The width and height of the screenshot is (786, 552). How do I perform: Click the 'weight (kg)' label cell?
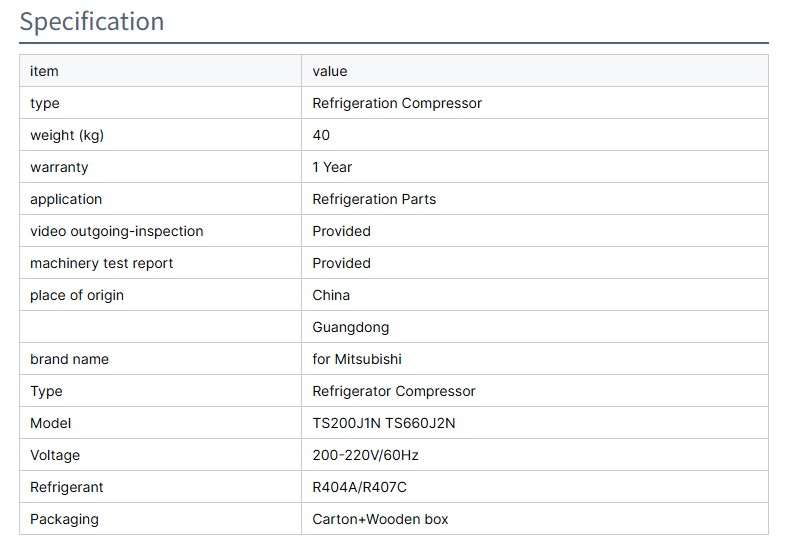67,135
